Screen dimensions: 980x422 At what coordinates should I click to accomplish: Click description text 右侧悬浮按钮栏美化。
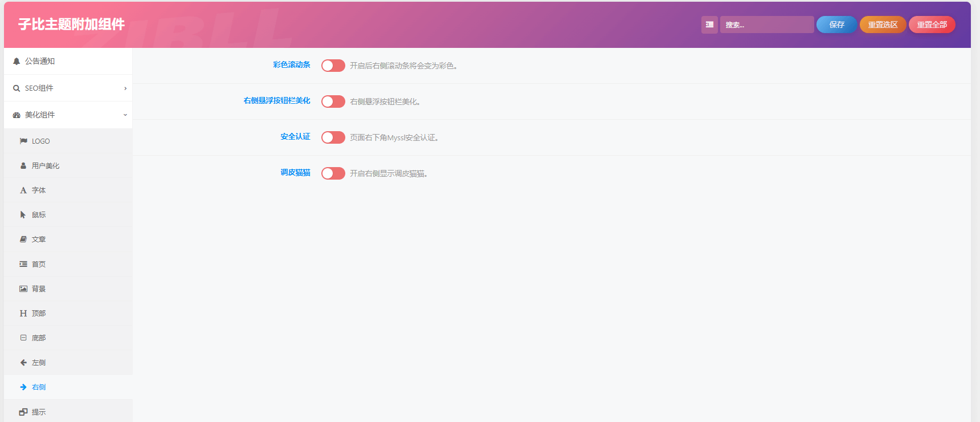(385, 102)
